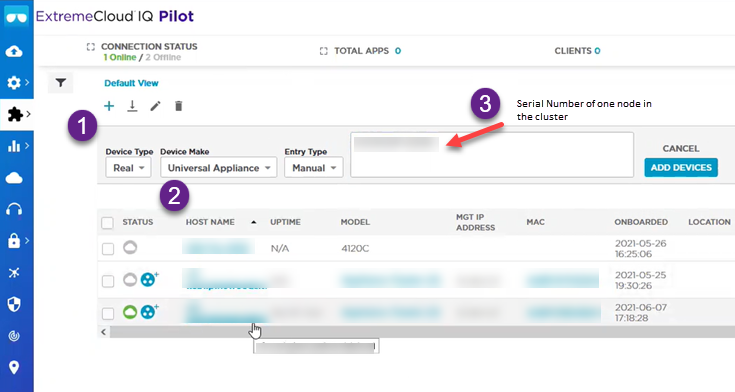Check the box for the 2021-06-07 row
The height and width of the screenshot is (392, 735).
pyautogui.click(x=108, y=313)
